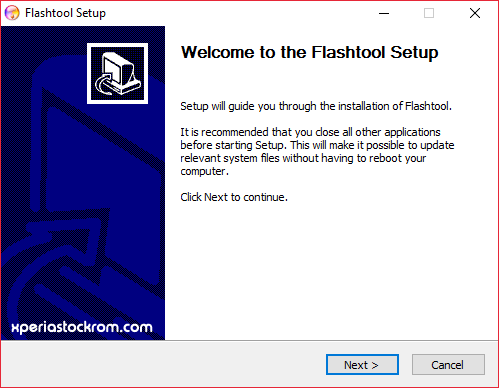This screenshot has height=388, width=499.
Task: Click the 'before starting Setup' text line
Action: pos(317,145)
